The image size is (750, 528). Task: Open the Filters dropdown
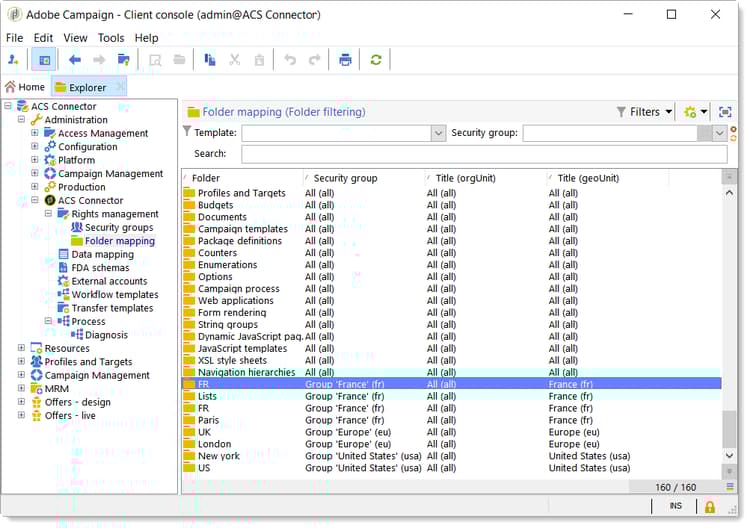click(x=644, y=112)
